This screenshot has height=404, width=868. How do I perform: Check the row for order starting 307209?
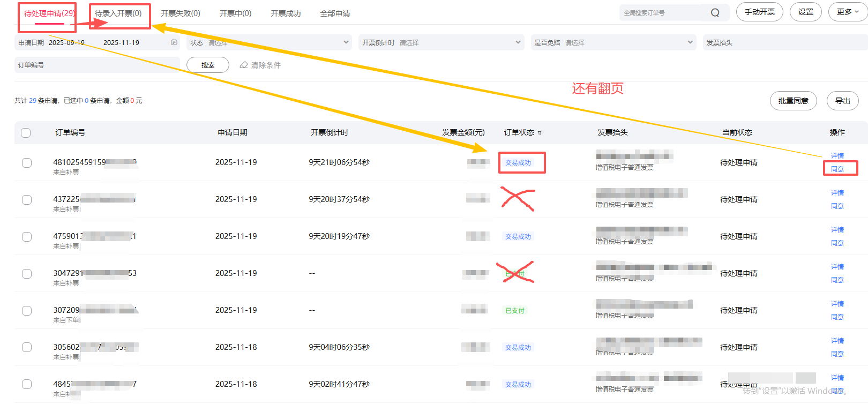tap(27, 311)
